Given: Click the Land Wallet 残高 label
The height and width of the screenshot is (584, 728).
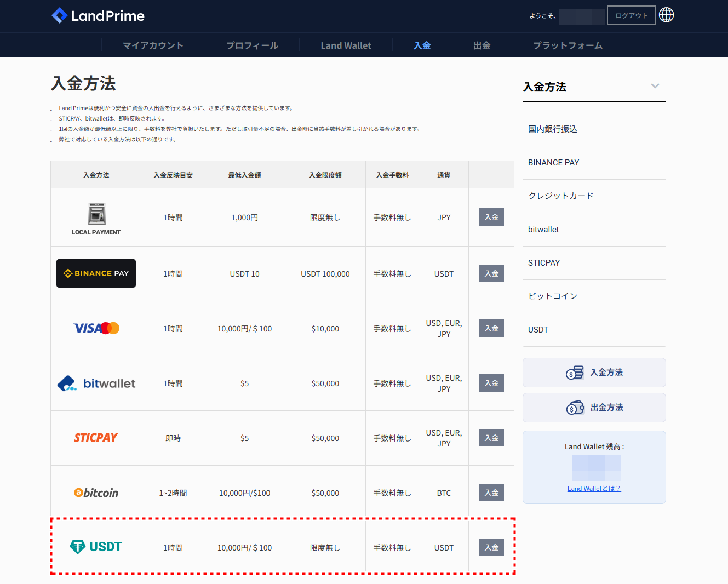Looking at the screenshot, I should coord(594,447).
